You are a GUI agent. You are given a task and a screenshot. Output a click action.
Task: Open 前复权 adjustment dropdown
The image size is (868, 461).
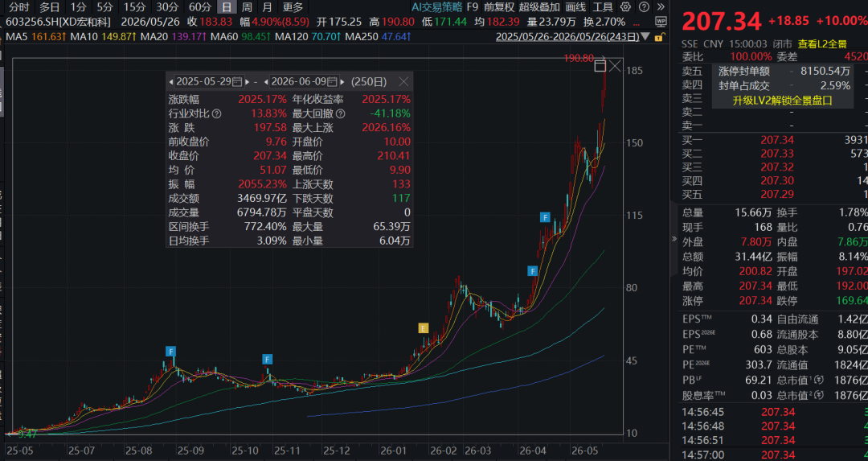(x=499, y=7)
